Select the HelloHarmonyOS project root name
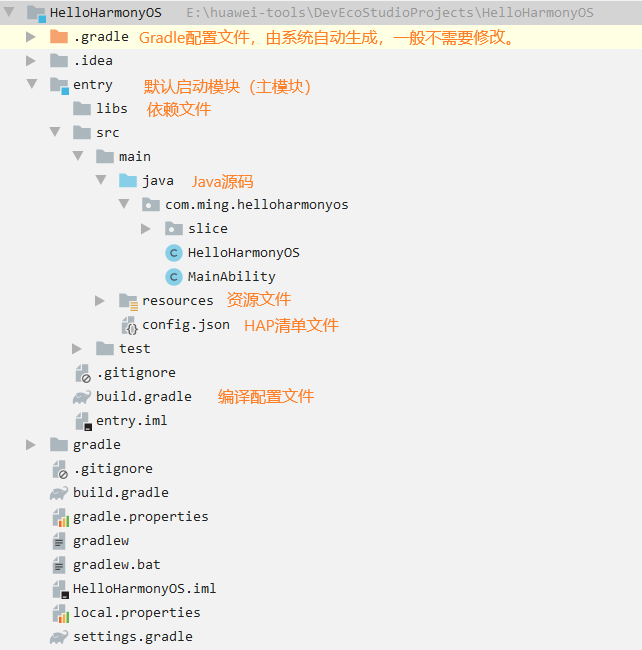Screen dimensions: 642x650 (106, 13)
